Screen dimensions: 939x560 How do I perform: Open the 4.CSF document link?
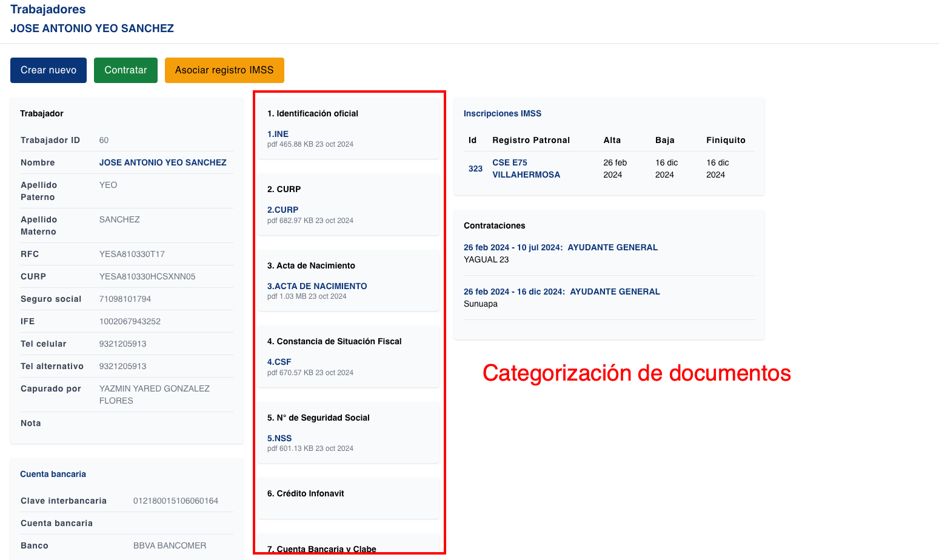(x=279, y=361)
